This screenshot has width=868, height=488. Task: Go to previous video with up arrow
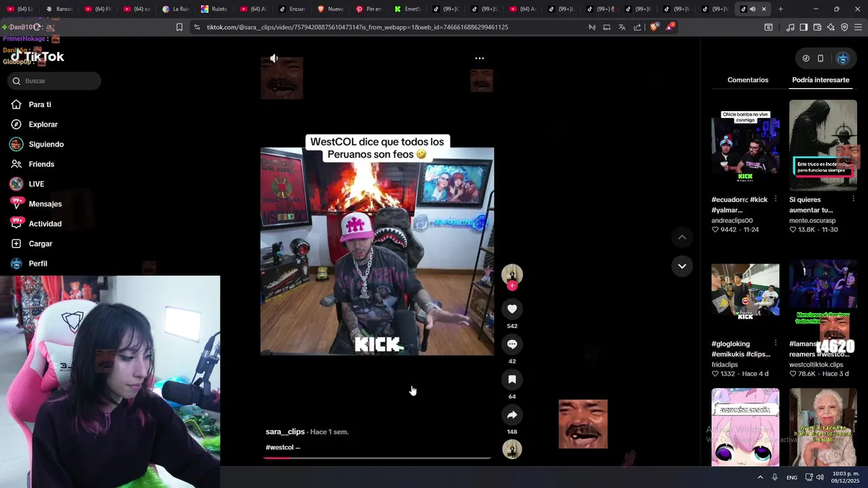[x=682, y=237]
